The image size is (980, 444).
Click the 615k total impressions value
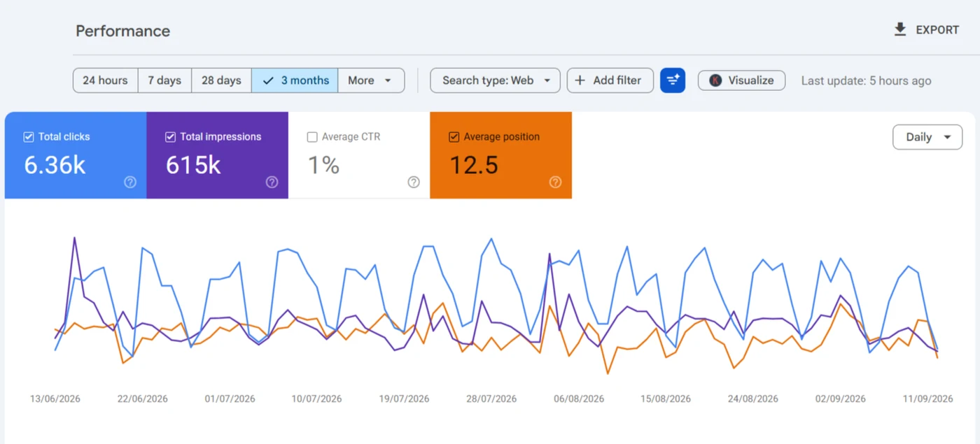[x=193, y=165]
